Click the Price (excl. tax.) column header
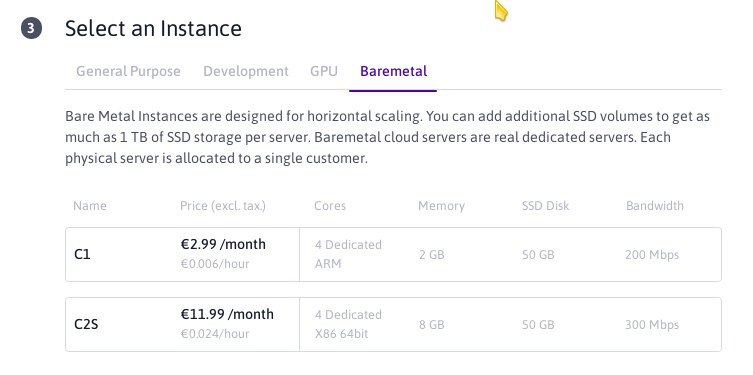Screen dimensions: 753x375 [x=223, y=206]
